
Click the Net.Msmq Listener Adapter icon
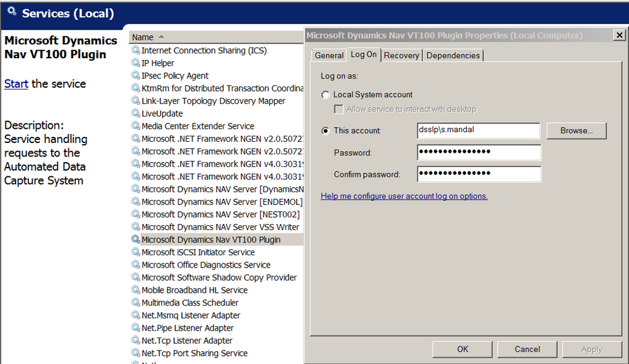click(x=136, y=316)
